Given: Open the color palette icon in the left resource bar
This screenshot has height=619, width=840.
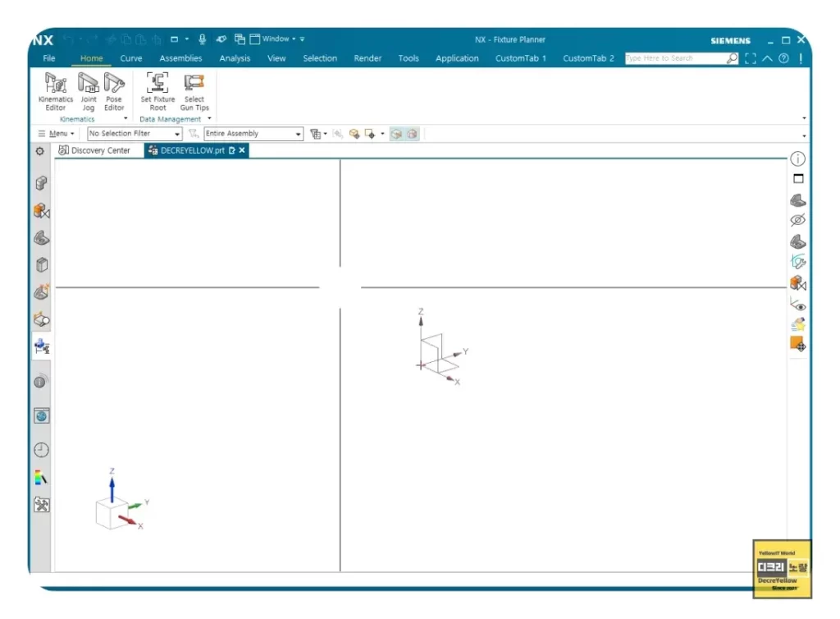Looking at the screenshot, I should coord(41,478).
